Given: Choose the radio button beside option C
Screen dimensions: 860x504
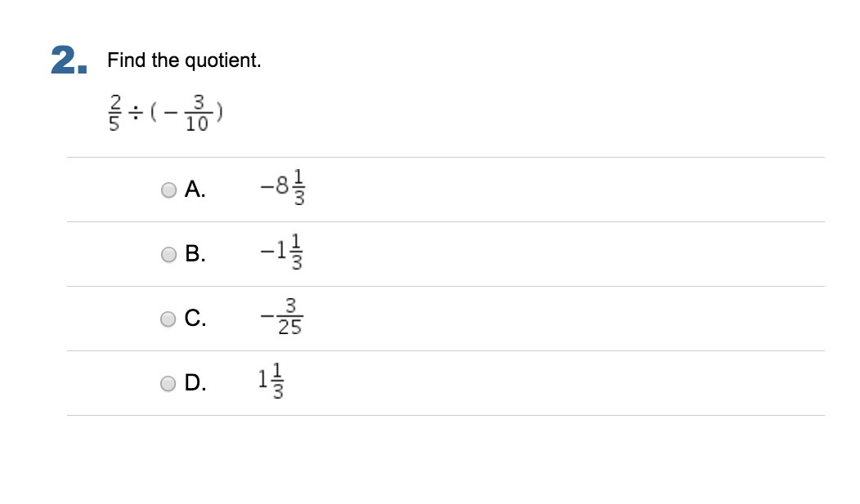Looking at the screenshot, I should pos(168,319).
